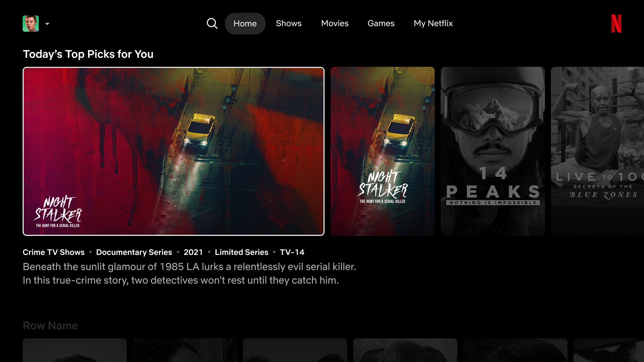Click the Documentary Series genre tag
The width and height of the screenshot is (644, 362).
[134, 252]
